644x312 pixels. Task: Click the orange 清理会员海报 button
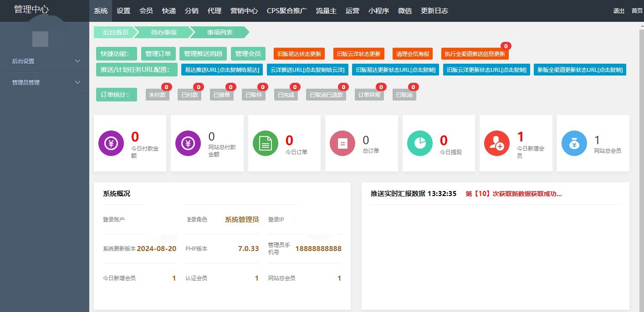412,54
